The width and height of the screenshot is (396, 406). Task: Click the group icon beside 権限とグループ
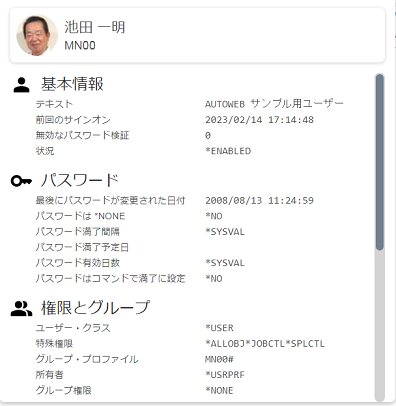tap(21, 308)
